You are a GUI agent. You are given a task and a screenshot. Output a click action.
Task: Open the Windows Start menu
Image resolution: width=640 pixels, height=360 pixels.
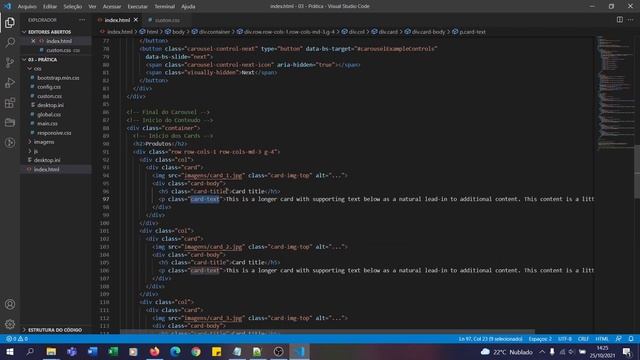pyautogui.click(x=9, y=351)
